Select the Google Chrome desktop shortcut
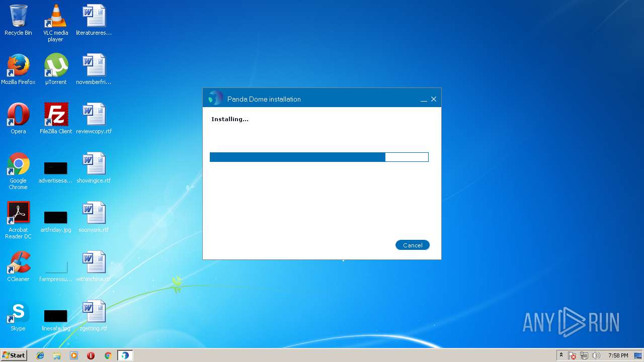 pos(18,171)
